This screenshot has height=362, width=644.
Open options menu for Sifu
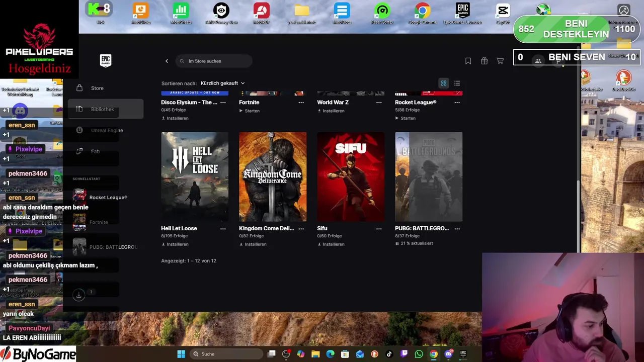coord(379,228)
